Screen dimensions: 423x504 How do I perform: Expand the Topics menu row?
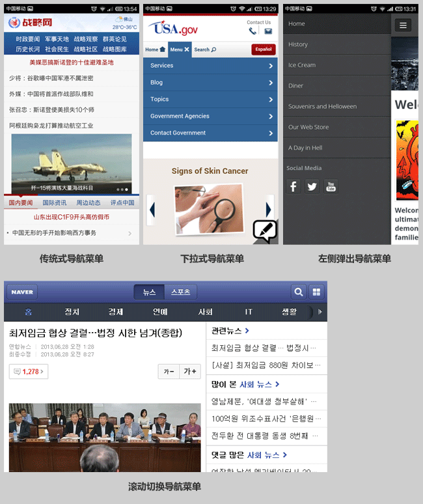pyautogui.click(x=210, y=99)
